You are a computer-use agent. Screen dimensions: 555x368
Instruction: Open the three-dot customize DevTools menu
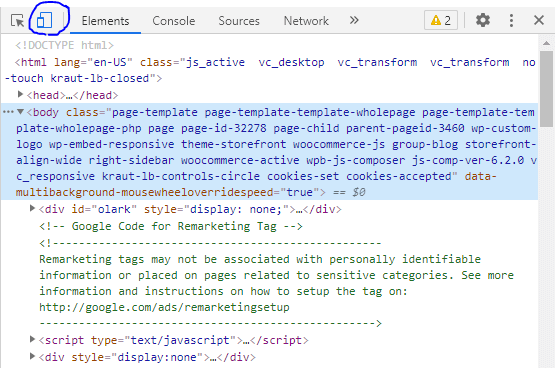click(x=511, y=21)
